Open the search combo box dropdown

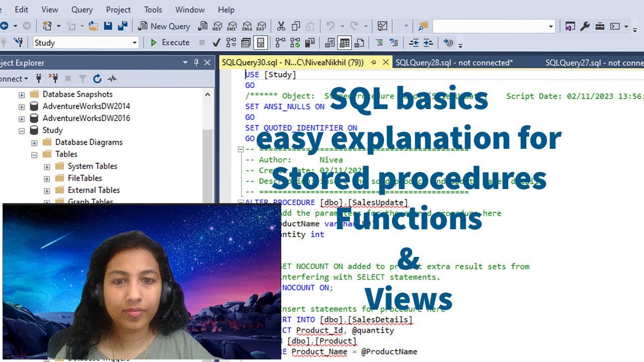(551, 26)
